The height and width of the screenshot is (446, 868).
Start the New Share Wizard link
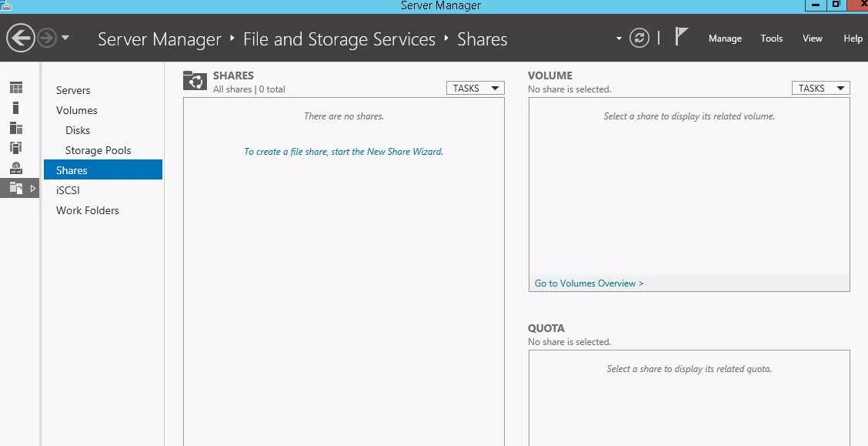343,151
